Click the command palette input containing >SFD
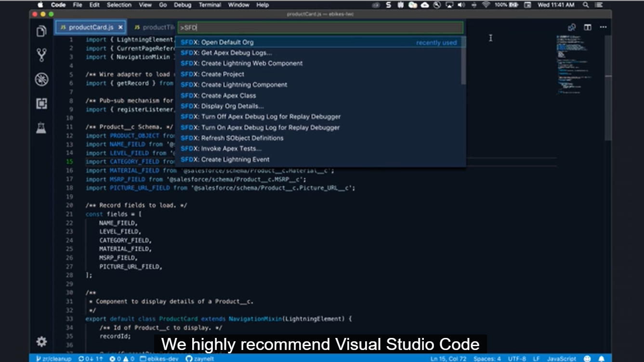Screen dimensions: 644x362 click(320, 27)
